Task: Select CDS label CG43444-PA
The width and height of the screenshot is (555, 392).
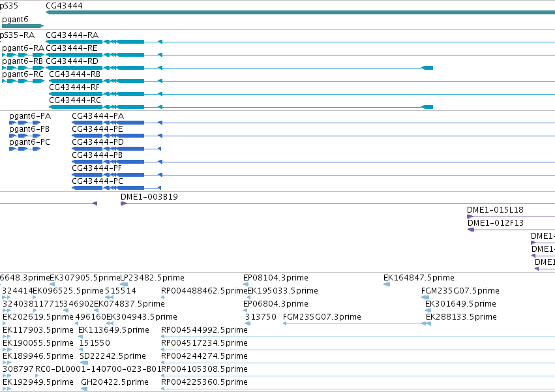Action: coord(98,116)
